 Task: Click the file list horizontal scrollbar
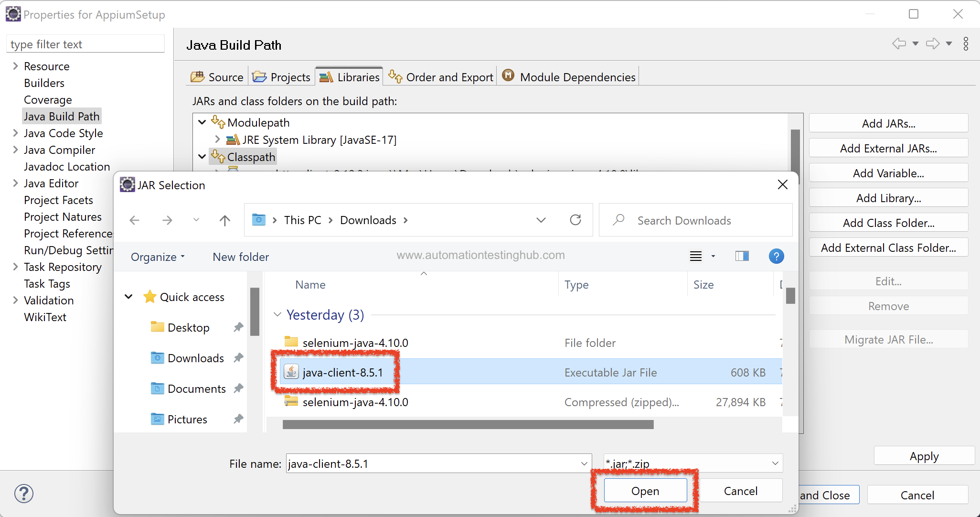[468, 424]
